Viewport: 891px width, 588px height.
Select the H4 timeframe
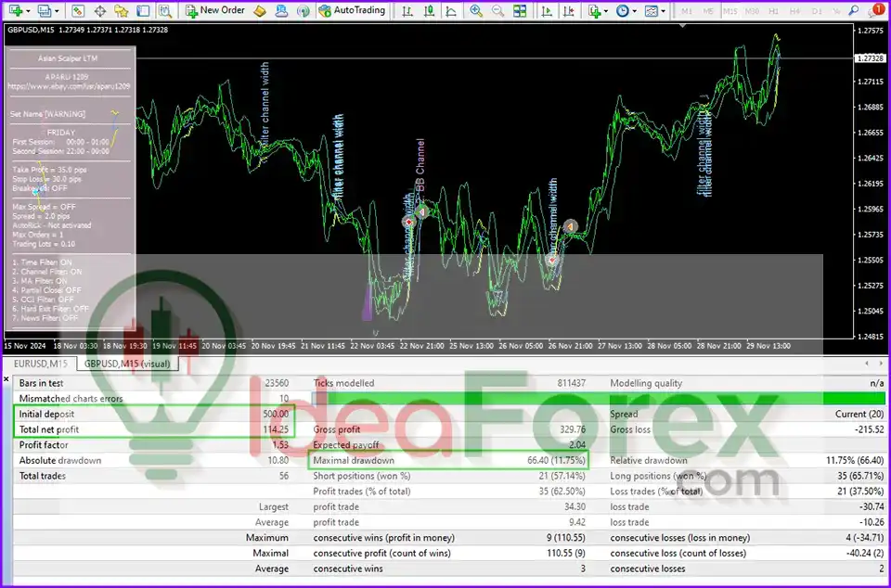(795, 11)
